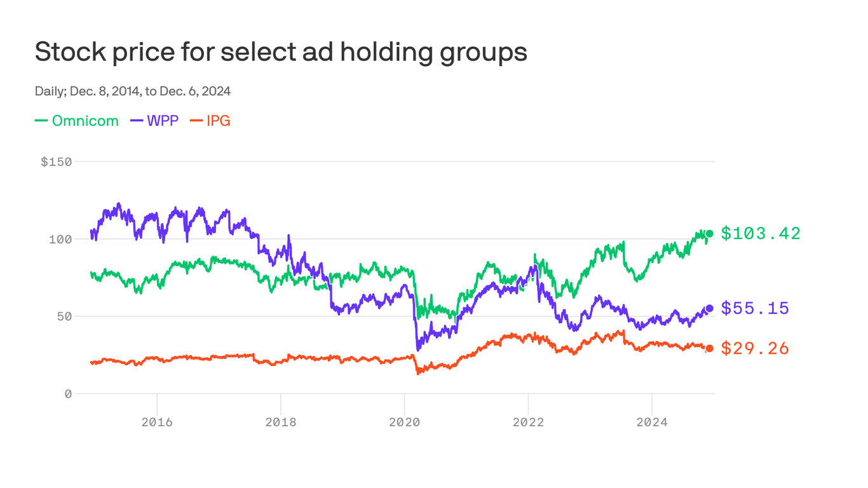Click the green Omnicom legend dash
Viewport: 868px width, 488px height.
[41, 121]
